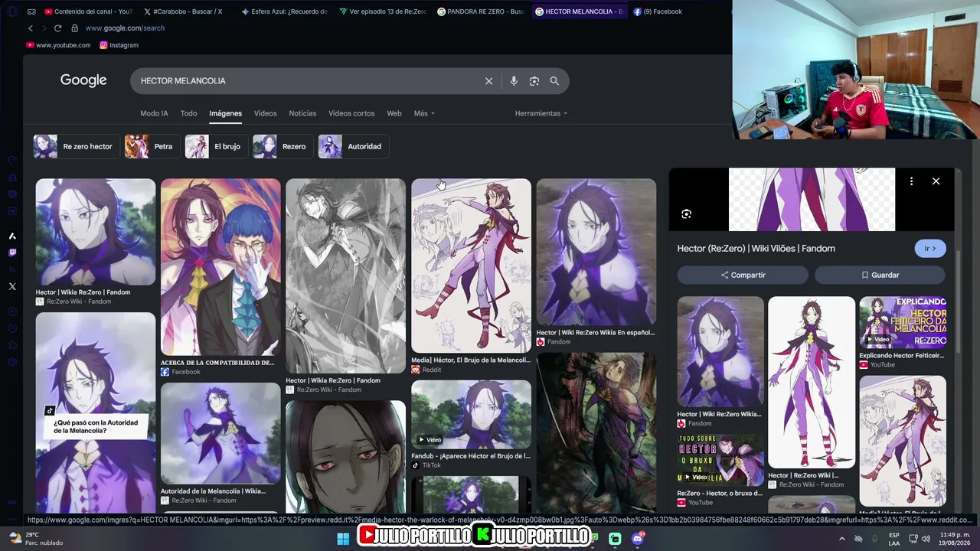Focus the HECTOR MELANCOLIA search field

coord(306,81)
